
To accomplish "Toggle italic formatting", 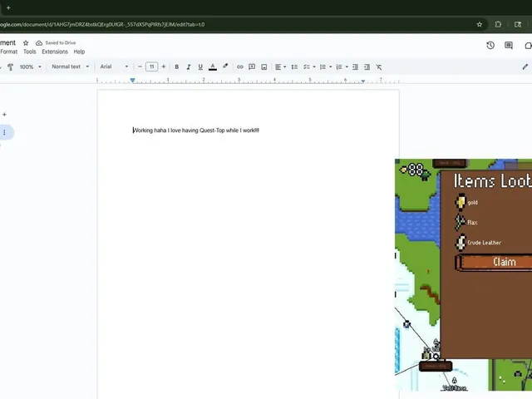I will click(x=189, y=66).
